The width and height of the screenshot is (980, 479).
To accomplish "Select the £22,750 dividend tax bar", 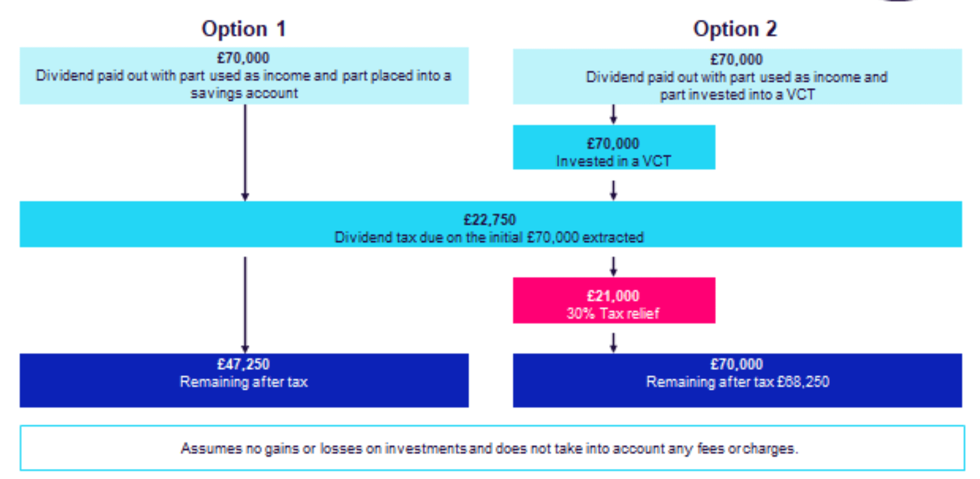I will (x=490, y=224).
